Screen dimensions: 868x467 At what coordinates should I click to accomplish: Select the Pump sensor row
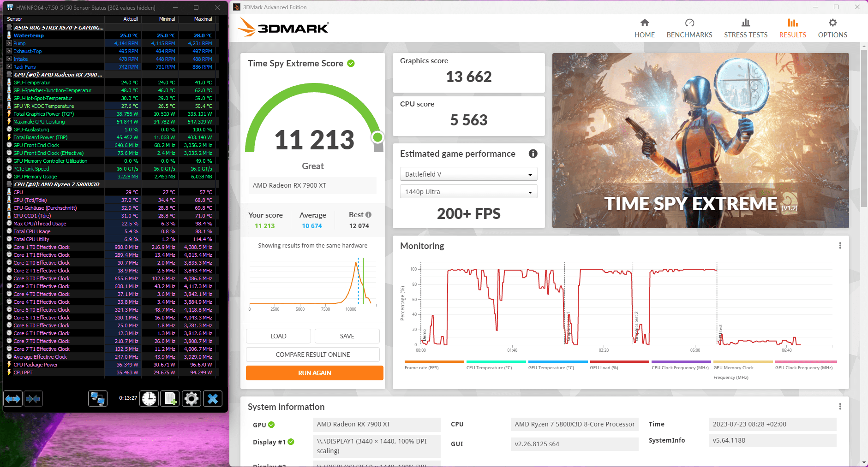click(x=110, y=43)
